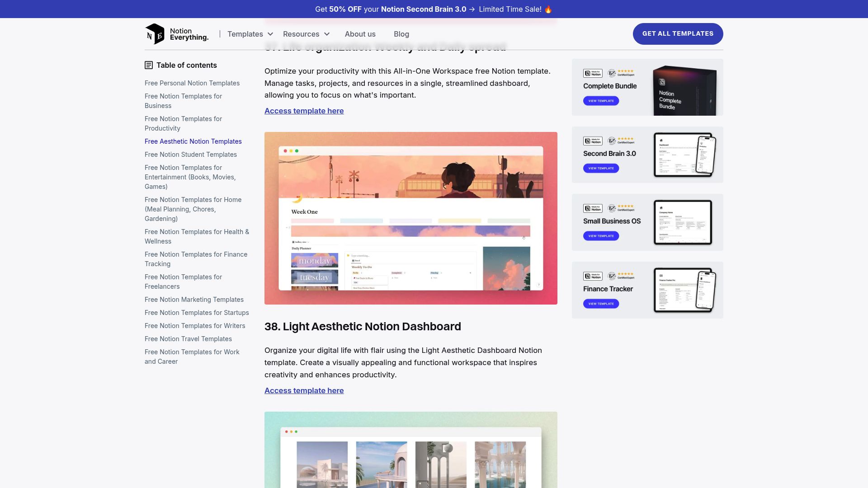The width and height of the screenshot is (868, 488).
Task: Click Made for Notion badge on Small Business OS
Action: pos(593,208)
